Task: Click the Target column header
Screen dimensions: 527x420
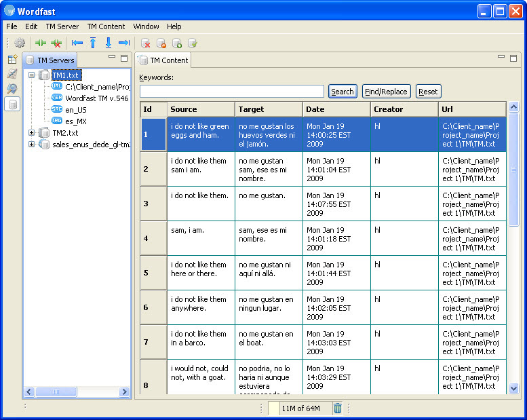Action: [x=269, y=109]
